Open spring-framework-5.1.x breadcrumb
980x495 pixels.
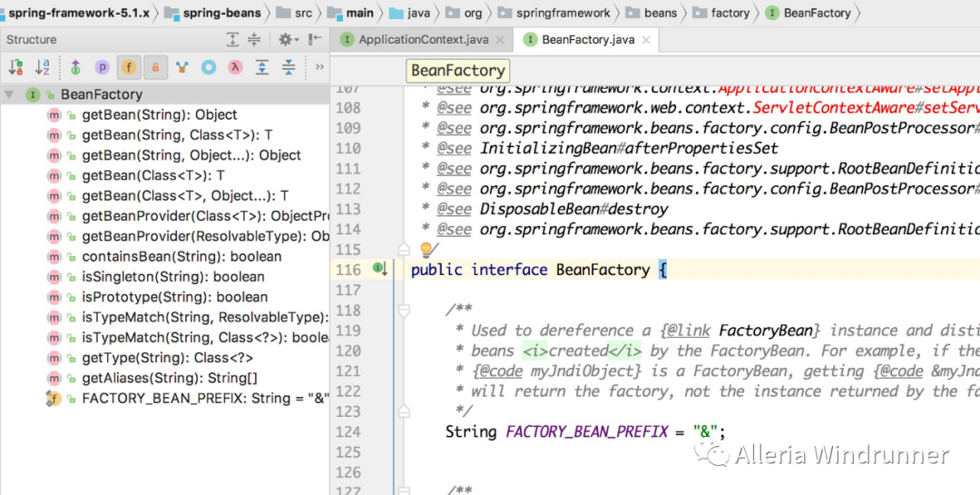79,13
